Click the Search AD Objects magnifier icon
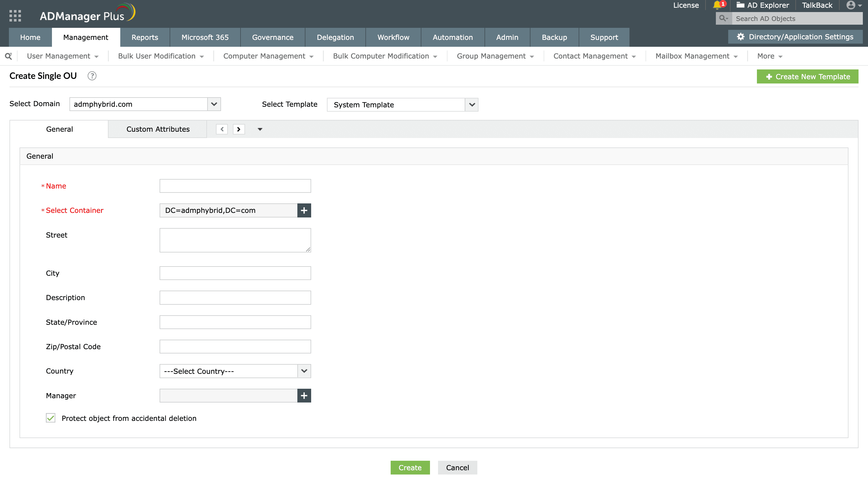This screenshot has width=868, height=490. pos(723,19)
